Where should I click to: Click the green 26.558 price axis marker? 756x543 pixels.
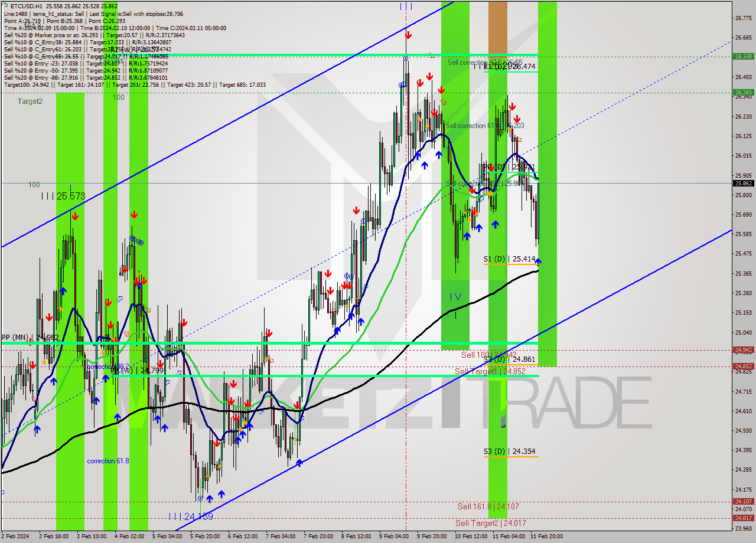click(x=744, y=57)
